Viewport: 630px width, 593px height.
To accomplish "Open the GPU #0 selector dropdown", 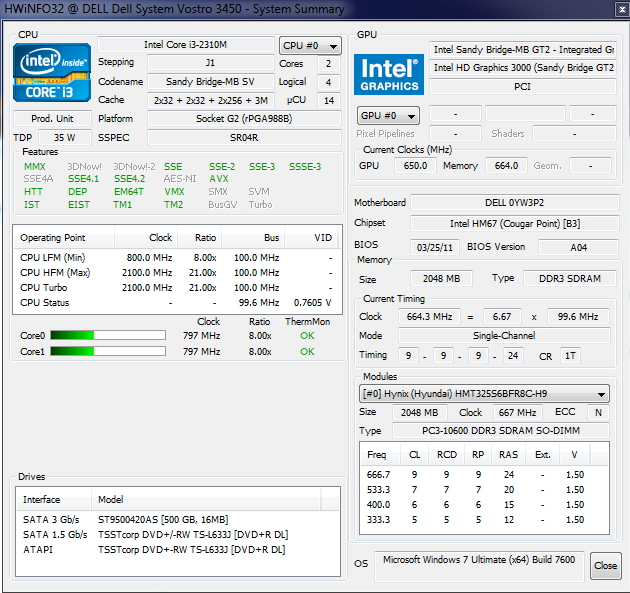I will pyautogui.click(x=388, y=116).
